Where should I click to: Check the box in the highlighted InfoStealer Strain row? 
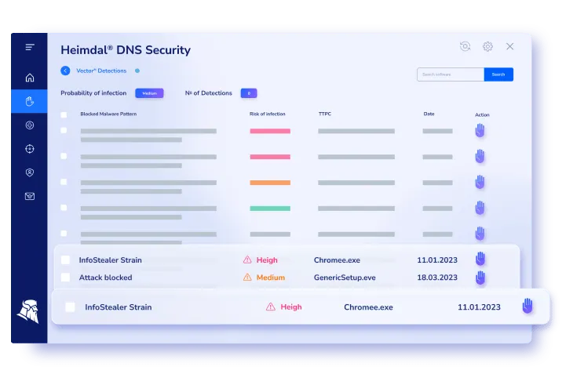pyautogui.click(x=70, y=307)
